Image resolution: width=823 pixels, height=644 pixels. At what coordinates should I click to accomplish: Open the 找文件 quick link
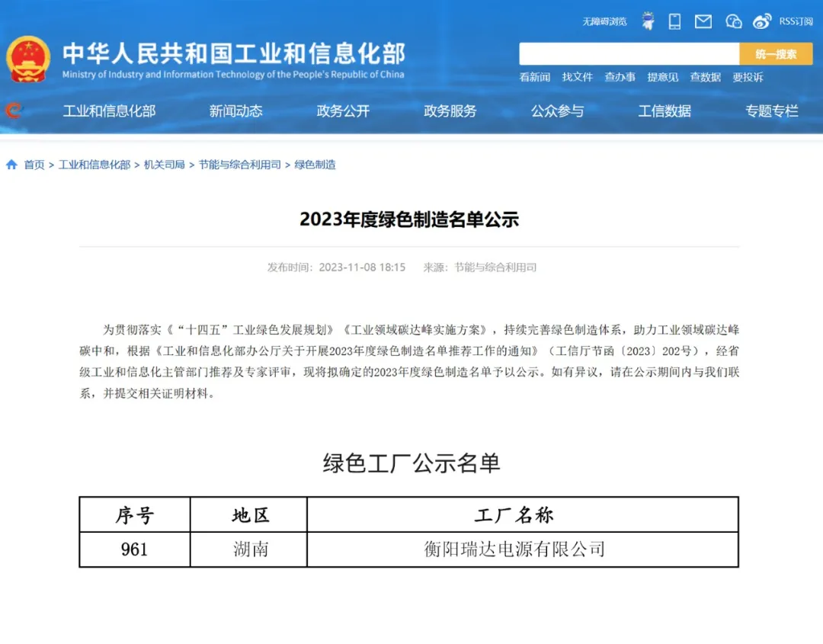pos(577,77)
